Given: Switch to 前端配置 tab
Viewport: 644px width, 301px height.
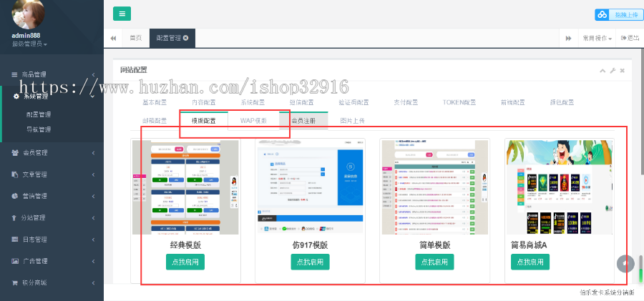Looking at the screenshot, I should tap(512, 103).
